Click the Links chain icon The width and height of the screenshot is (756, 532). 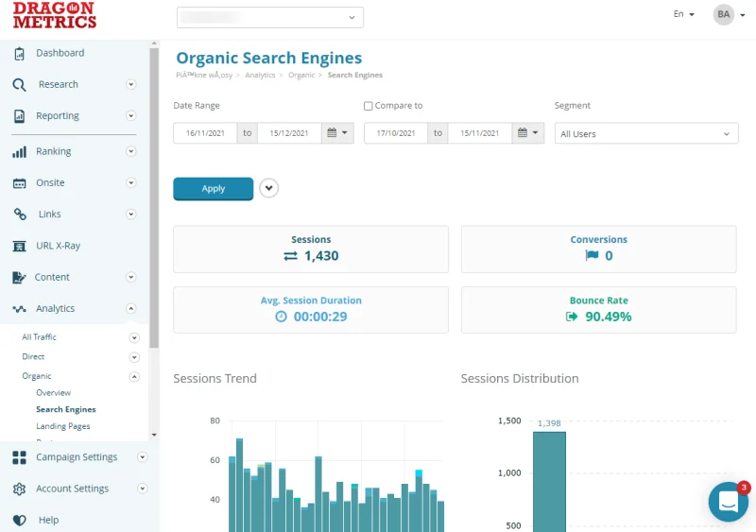20,215
